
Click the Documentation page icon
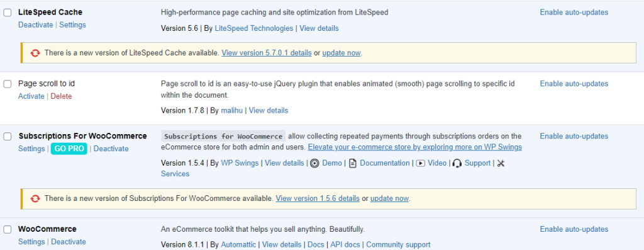(x=352, y=163)
